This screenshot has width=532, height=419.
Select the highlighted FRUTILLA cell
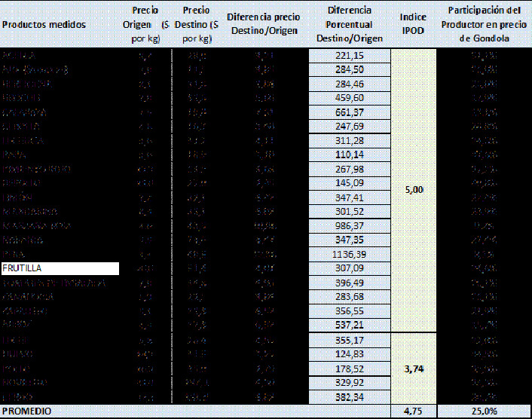coord(60,268)
